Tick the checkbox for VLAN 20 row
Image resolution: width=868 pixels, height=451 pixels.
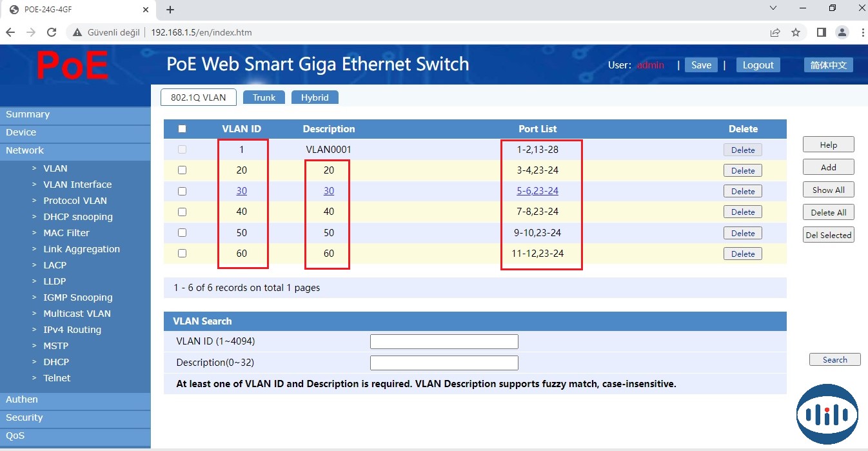182,170
